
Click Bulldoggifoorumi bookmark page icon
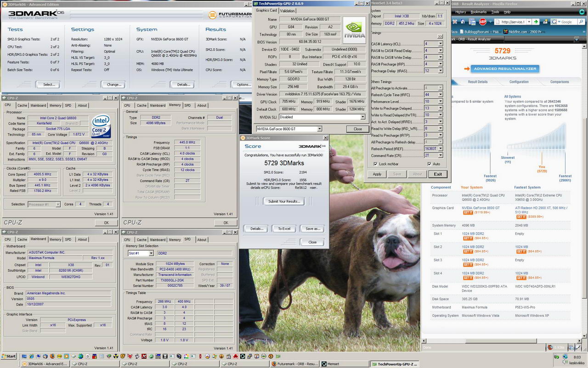pyautogui.click(x=462, y=32)
